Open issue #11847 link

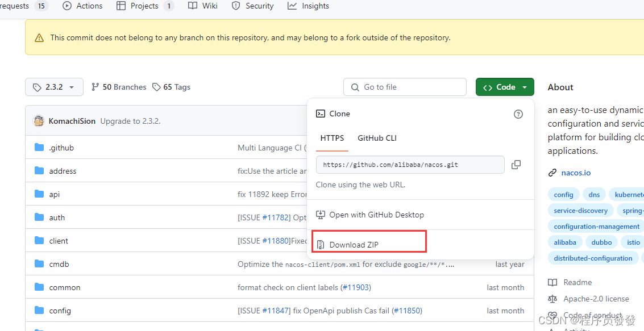276,311
